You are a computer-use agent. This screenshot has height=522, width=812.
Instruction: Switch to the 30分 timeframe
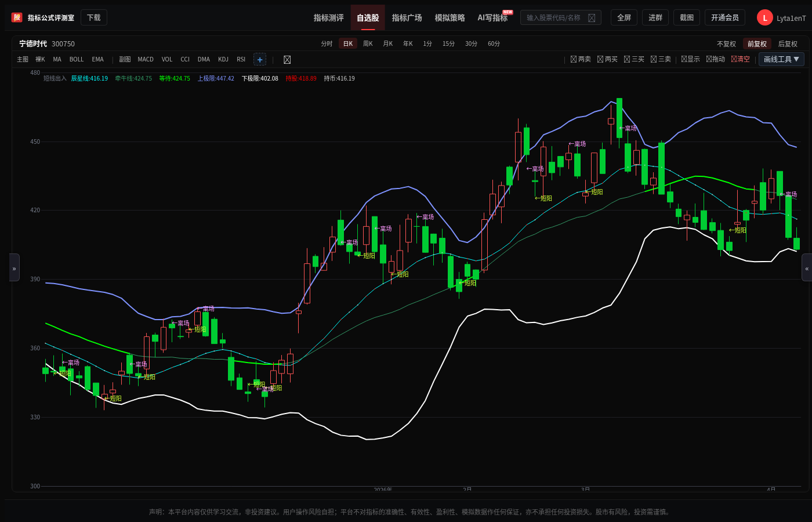[471, 44]
